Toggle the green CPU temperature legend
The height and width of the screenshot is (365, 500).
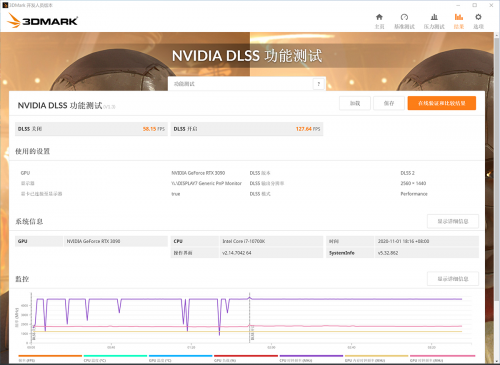[x=115, y=358]
